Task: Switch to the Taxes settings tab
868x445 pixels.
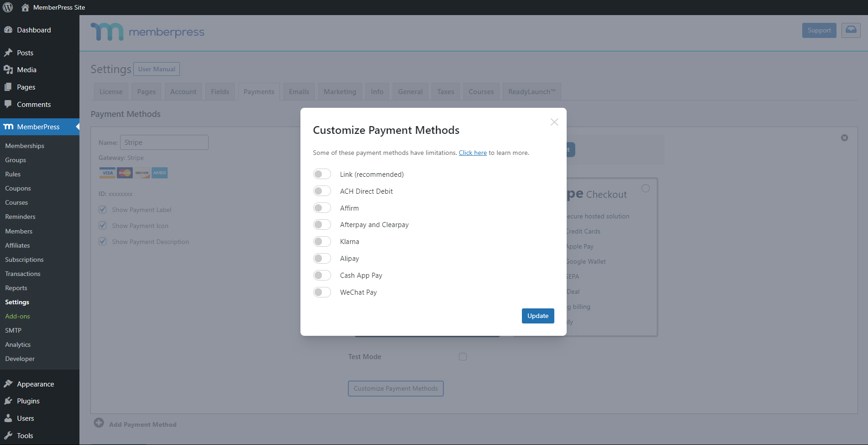Action: tap(445, 91)
